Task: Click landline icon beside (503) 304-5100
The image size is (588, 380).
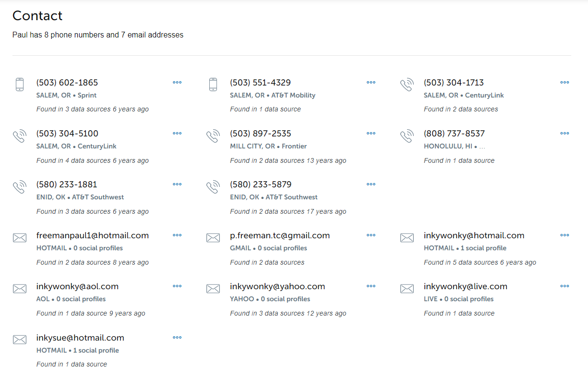Action: [x=20, y=136]
